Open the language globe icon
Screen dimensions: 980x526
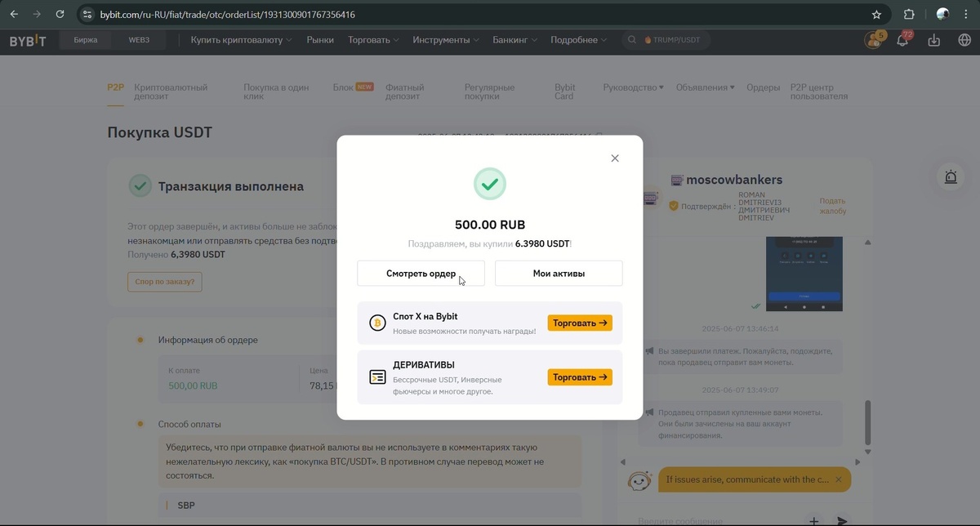click(x=964, y=40)
